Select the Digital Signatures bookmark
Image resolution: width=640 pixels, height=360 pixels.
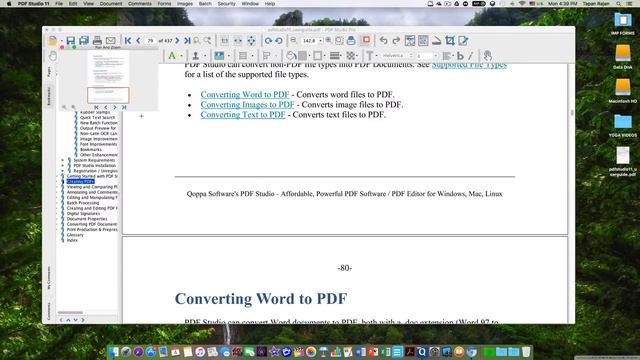click(83, 213)
